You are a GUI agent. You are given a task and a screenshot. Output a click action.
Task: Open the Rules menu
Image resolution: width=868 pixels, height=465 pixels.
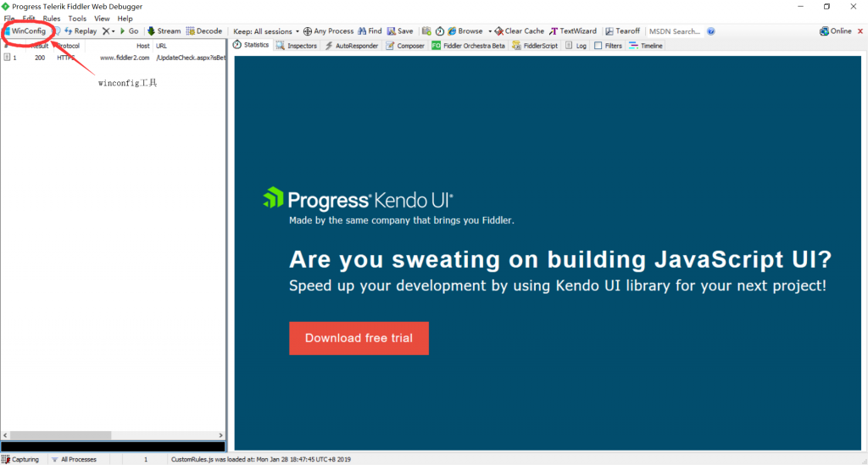(52, 19)
